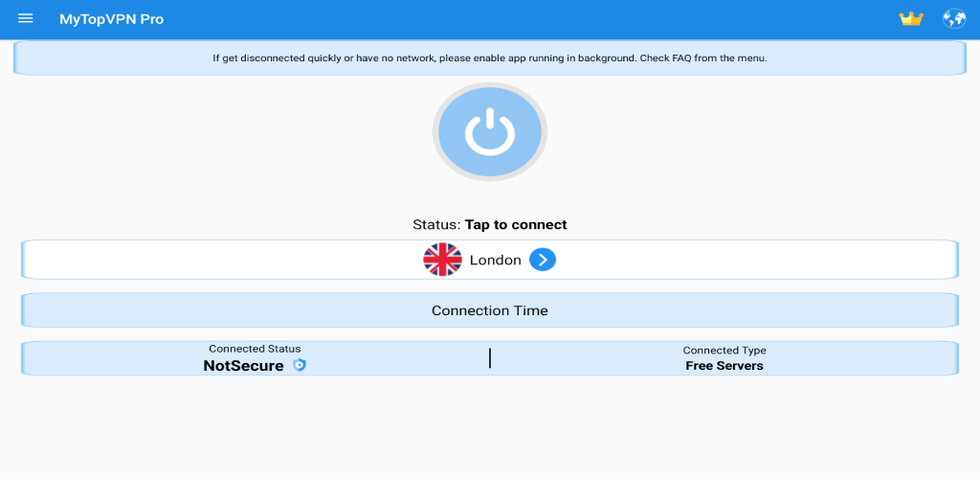Open the globe icon in top bar
The width and height of the screenshot is (980, 479).
(x=953, y=19)
